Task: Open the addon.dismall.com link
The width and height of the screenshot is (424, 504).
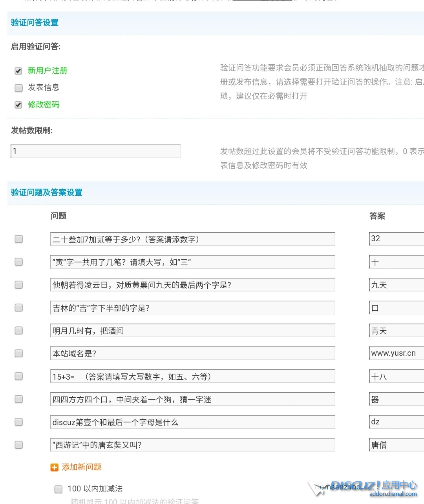Action: click(393, 494)
